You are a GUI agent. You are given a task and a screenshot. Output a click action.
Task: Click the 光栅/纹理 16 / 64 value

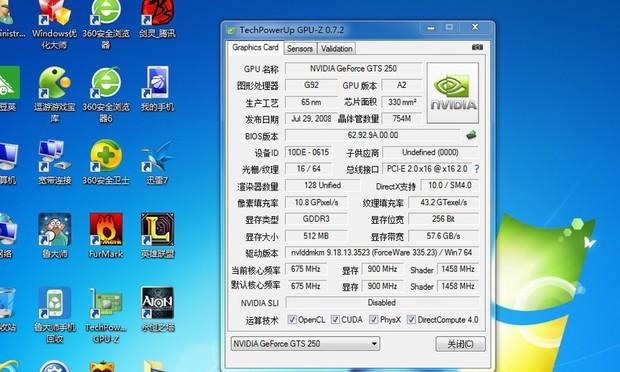308,169
